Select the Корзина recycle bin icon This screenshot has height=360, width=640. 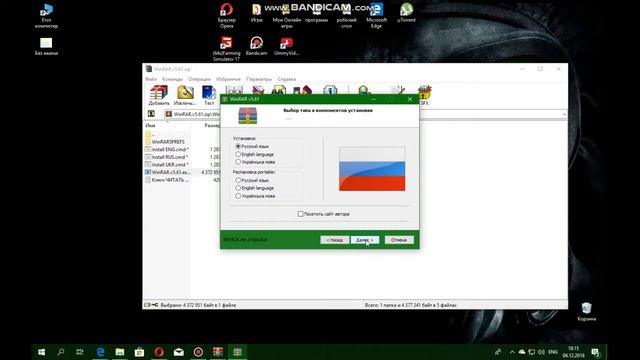587,311
